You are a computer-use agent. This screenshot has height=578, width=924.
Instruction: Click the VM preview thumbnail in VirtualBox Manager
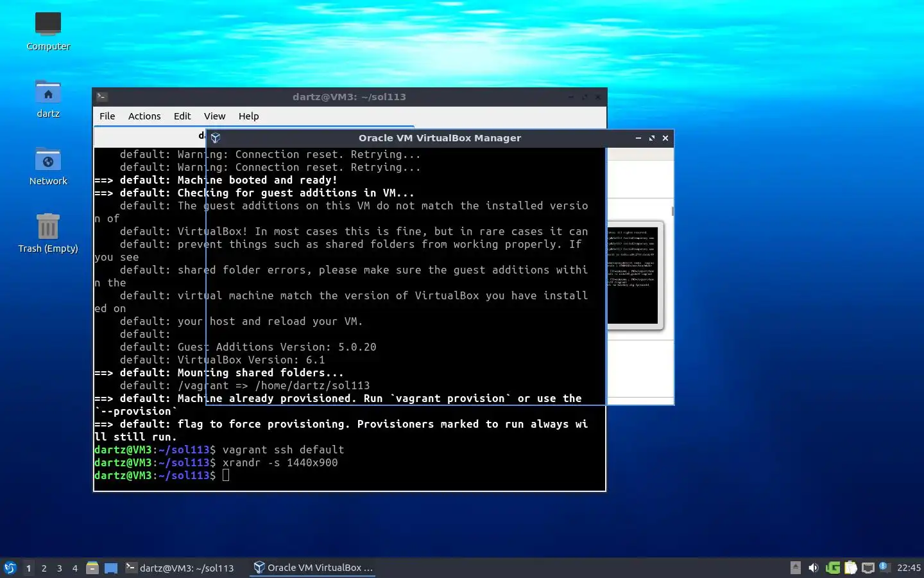pyautogui.click(x=635, y=275)
